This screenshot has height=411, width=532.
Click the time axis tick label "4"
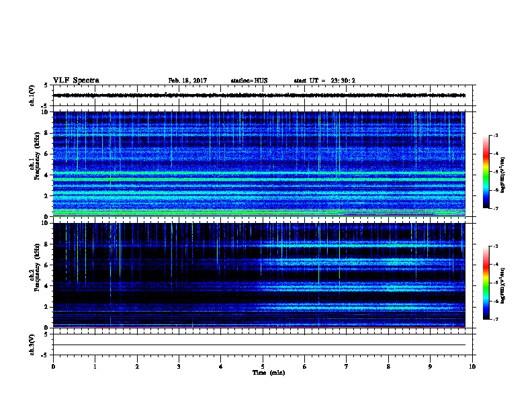[221, 367]
